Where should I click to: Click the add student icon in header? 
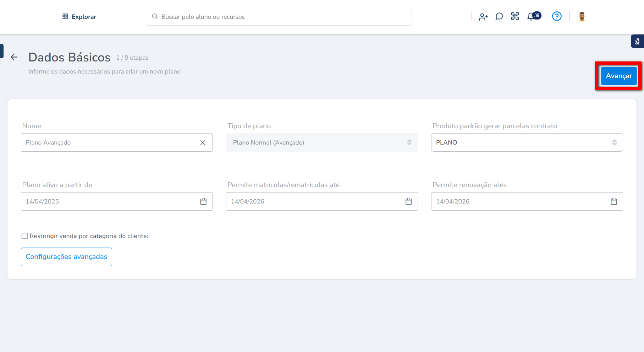pyautogui.click(x=483, y=17)
